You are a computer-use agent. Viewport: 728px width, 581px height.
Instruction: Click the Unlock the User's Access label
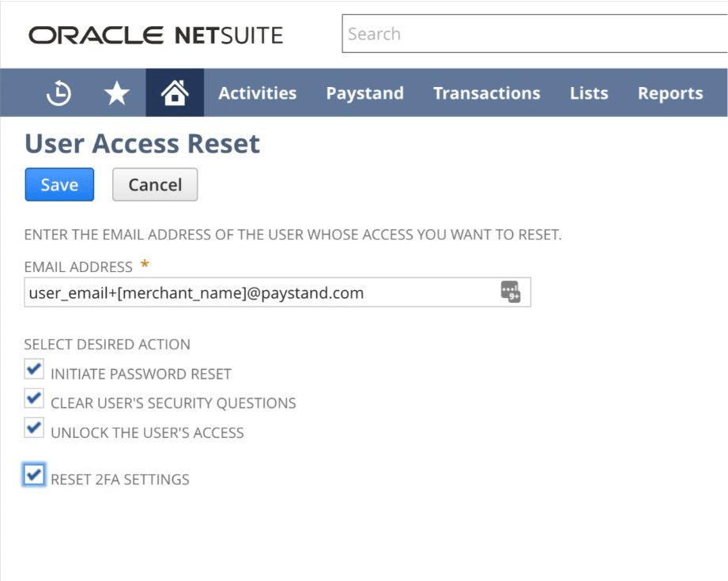pyautogui.click(x=147, y=432)
